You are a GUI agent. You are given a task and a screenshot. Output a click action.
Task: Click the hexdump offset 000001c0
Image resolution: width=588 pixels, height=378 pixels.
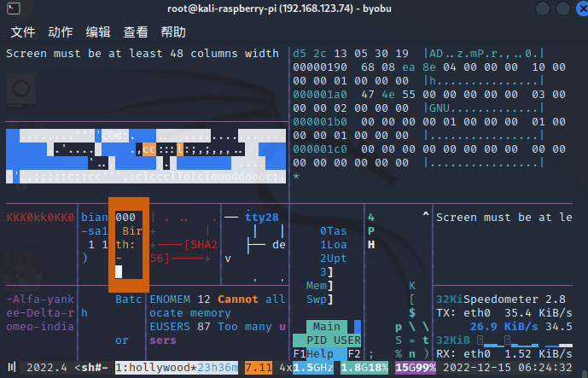pos(320,149)
